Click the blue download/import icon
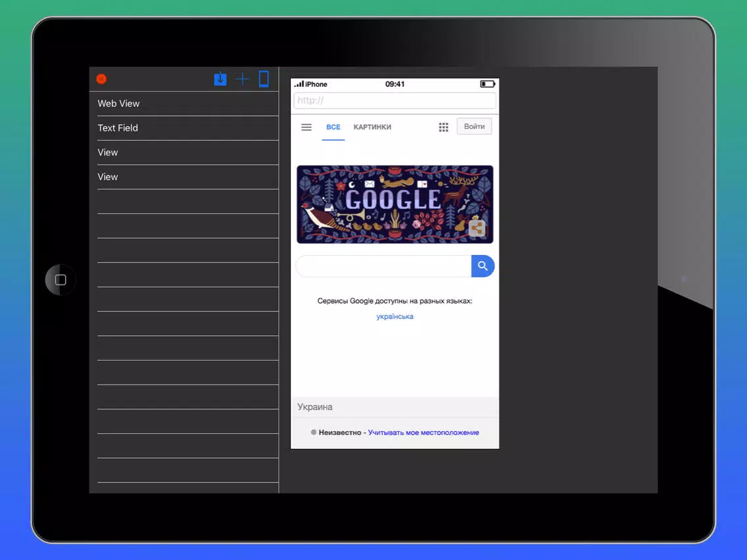This screenshot has height=560, width=747. (x=220, y=79)
